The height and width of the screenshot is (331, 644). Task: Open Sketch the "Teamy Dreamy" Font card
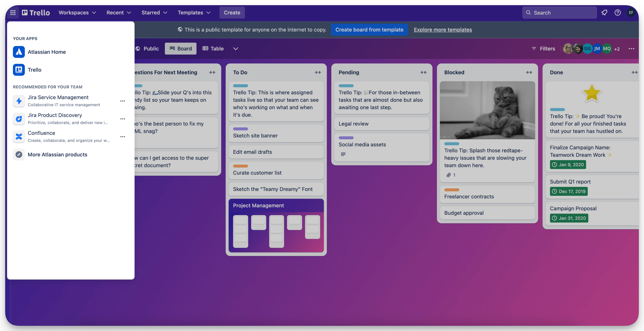(276, 189)
